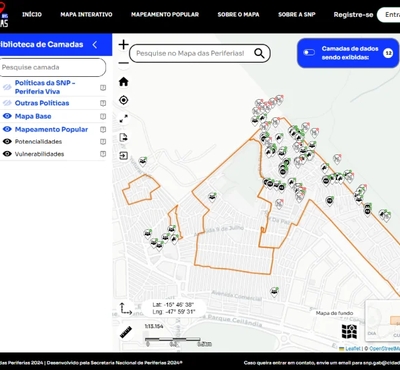The width and height of the screenshot is (400, 370).
Task: Click the 1:13.154 scale text
Action: pyautogui.click(x=154, y=326)
